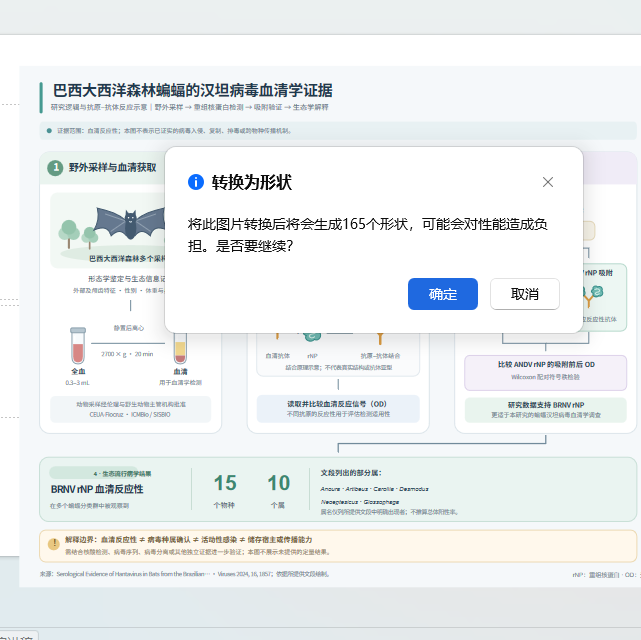Click the slide title 巴西大西洋森林蝙蝠的汉坦病毒血清学证据
Screen dimensions: 641x640
coord(193,90)
